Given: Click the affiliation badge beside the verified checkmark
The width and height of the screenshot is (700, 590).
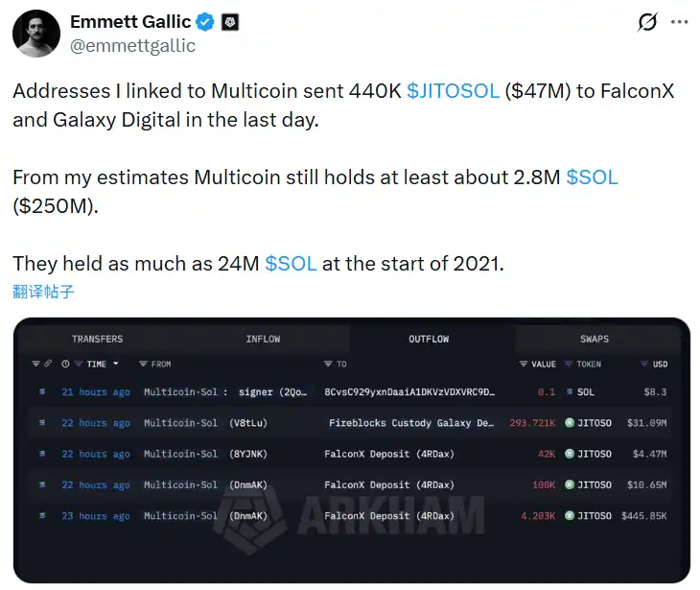Looking at the screenshot, I should coord(230,22).
